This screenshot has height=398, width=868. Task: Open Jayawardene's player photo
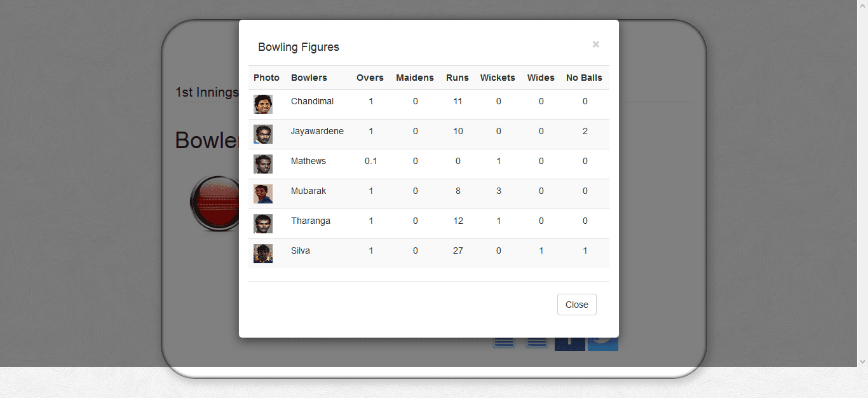point(263,134)
